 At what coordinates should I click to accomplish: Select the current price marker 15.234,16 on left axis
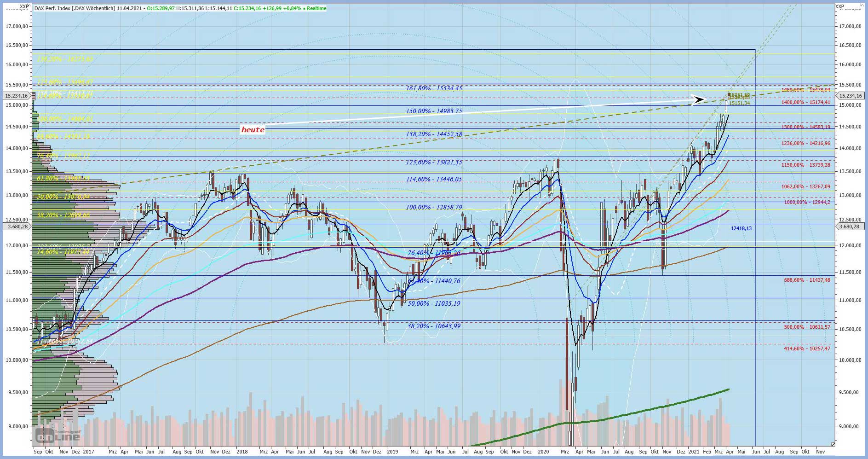tap(17, 96)
